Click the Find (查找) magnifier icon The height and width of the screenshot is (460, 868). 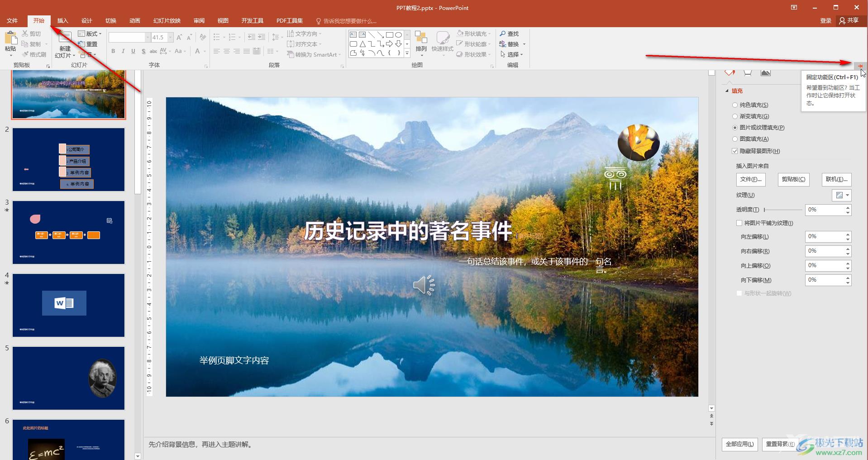click(503, 34)
